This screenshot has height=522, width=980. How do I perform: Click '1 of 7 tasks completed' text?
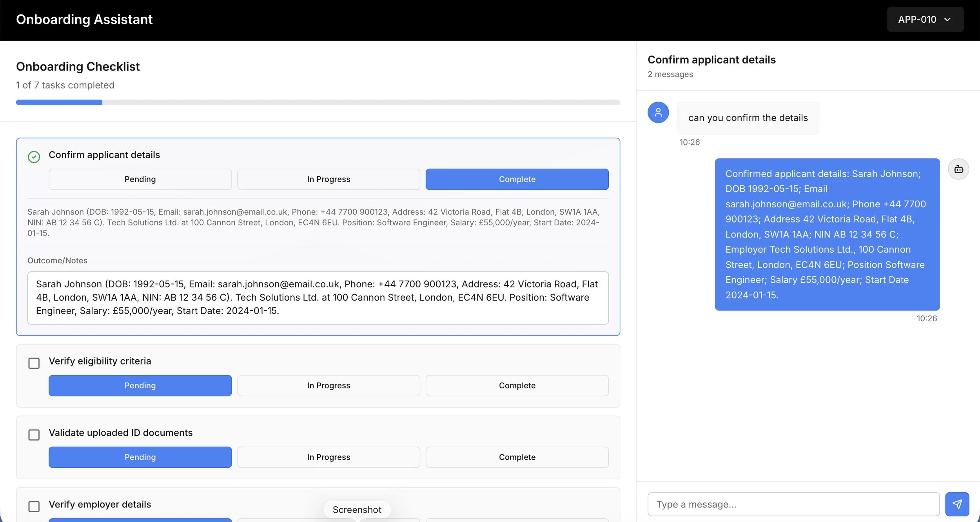[65, 85]
